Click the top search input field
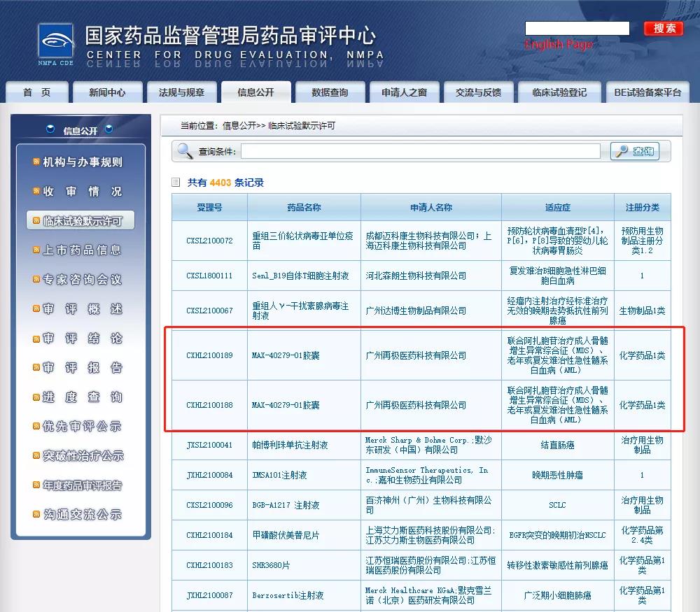 pos(577,29)
